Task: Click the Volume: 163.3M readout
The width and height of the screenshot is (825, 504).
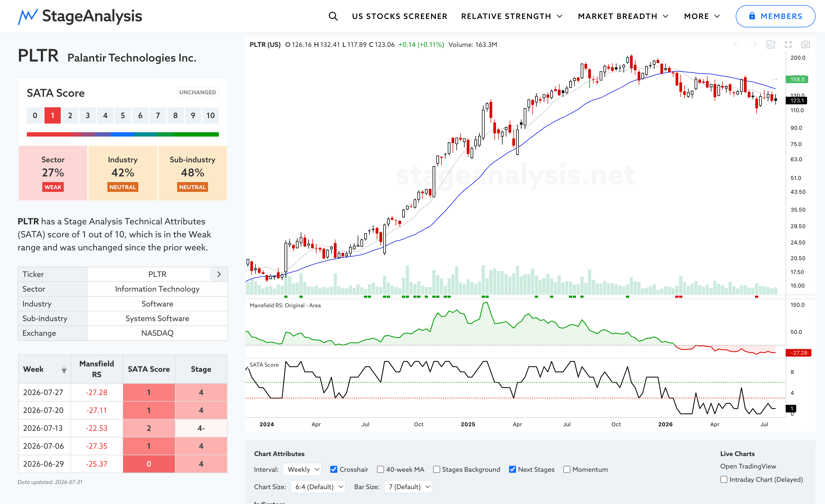Action: (473, 44)
